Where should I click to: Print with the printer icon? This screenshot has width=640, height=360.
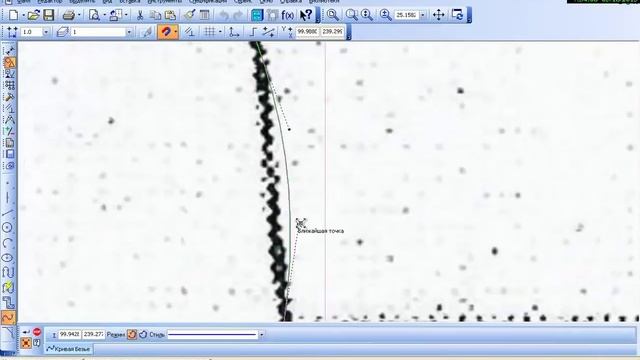[68, 16]
